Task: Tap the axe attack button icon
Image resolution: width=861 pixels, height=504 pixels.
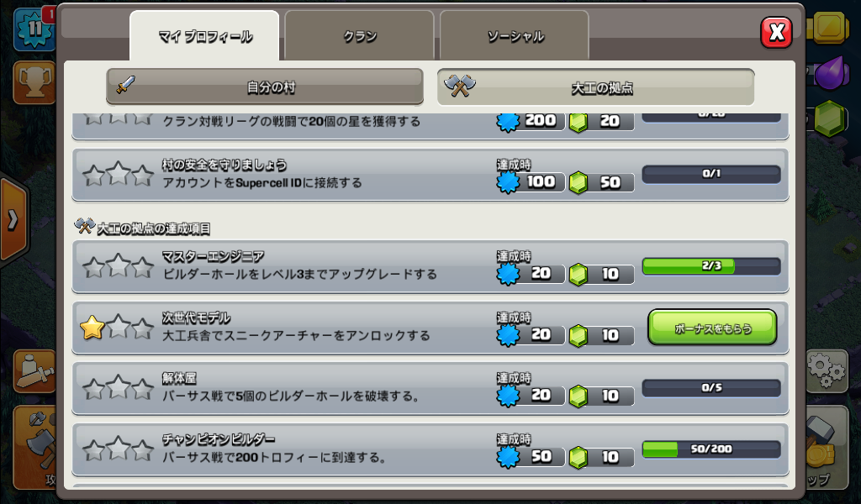Action: pos(36,447)
